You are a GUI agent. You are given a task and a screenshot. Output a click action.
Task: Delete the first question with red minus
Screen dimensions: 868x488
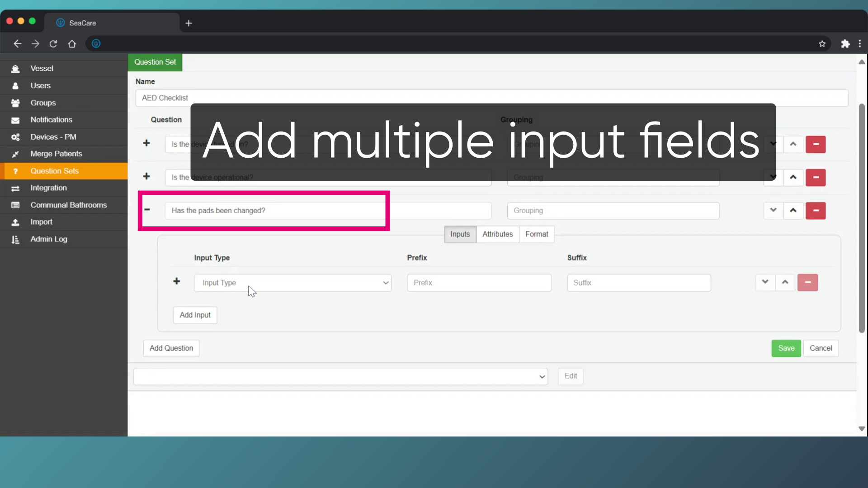(x=816, y=145)
